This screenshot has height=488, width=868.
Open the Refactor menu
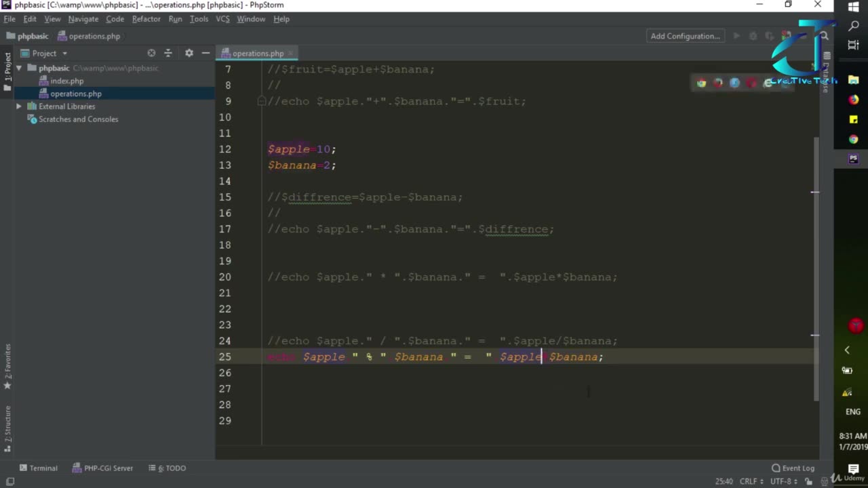click(146, 19)
